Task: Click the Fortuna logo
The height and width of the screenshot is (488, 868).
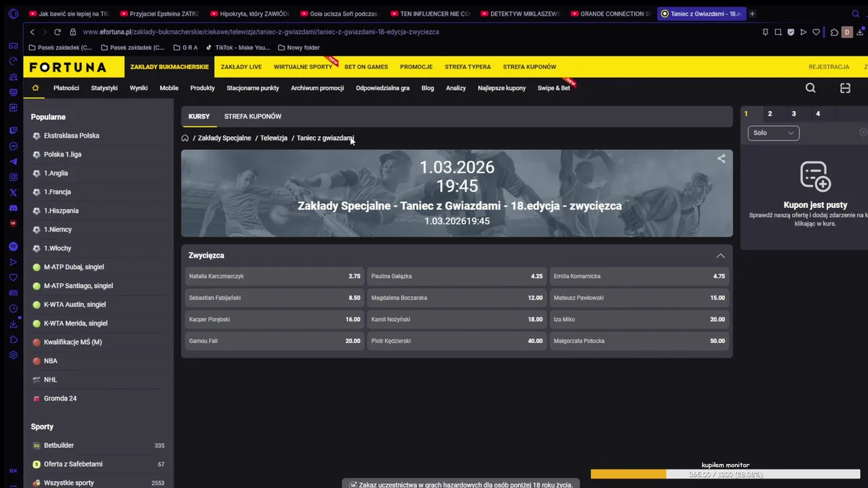Action: tap(68, 67)
